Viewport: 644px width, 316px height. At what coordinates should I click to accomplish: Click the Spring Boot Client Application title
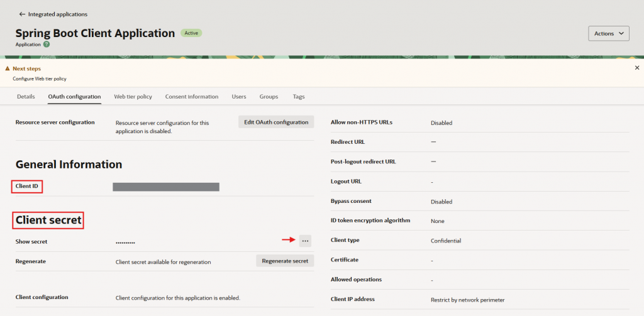point(96,33)
